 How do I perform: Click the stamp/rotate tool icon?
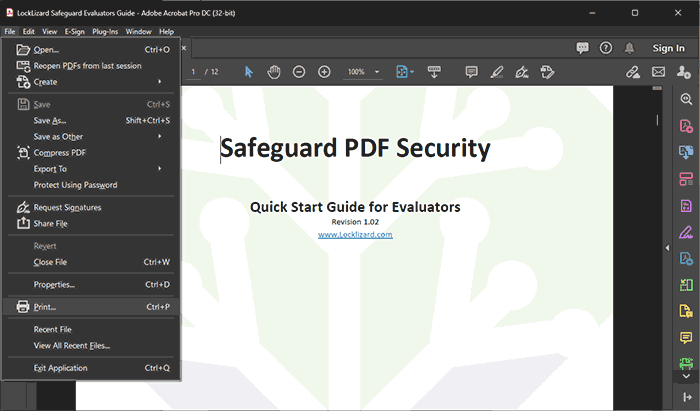point(547,72)
